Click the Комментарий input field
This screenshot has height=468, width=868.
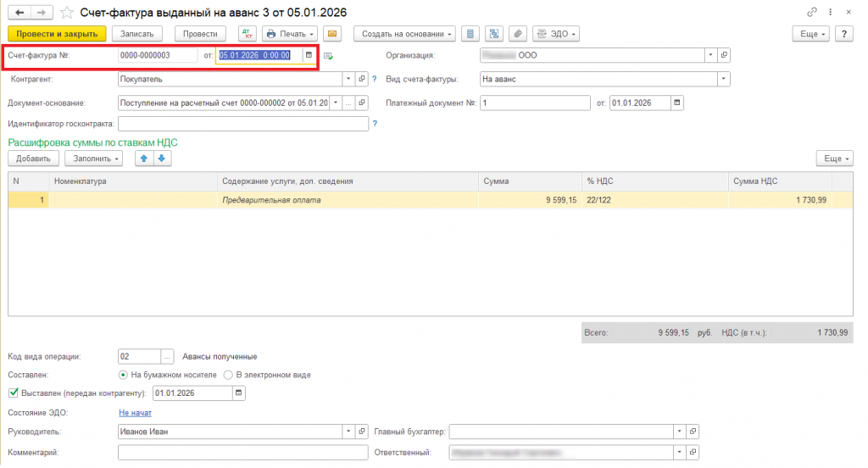[x=243, y=452]
